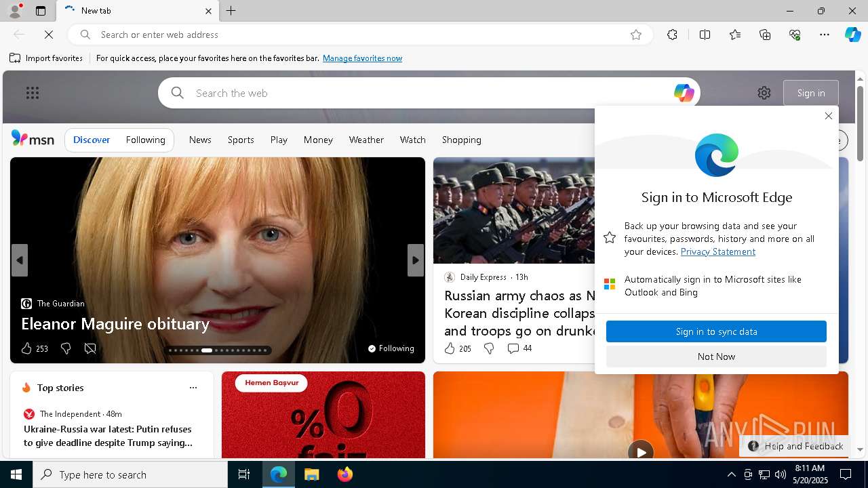Open File Explorer from taskbar
Viewport: 868px width, 488px height.
point(311,474)
